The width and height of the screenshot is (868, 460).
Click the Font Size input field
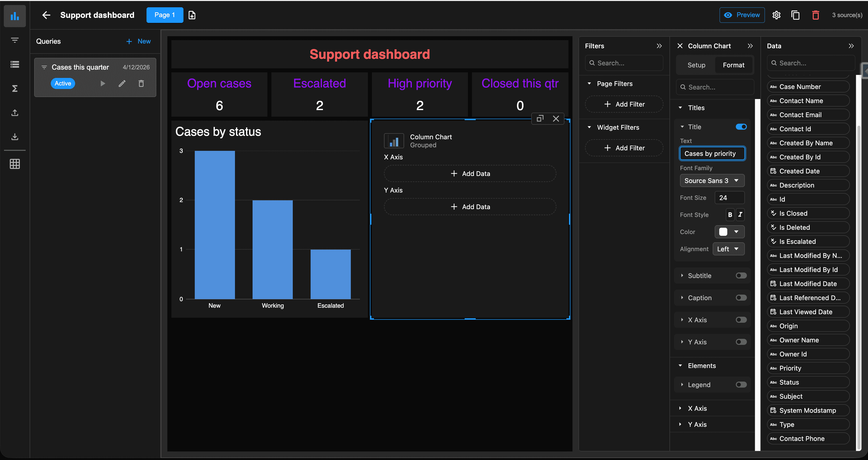(x=729, y=198)
